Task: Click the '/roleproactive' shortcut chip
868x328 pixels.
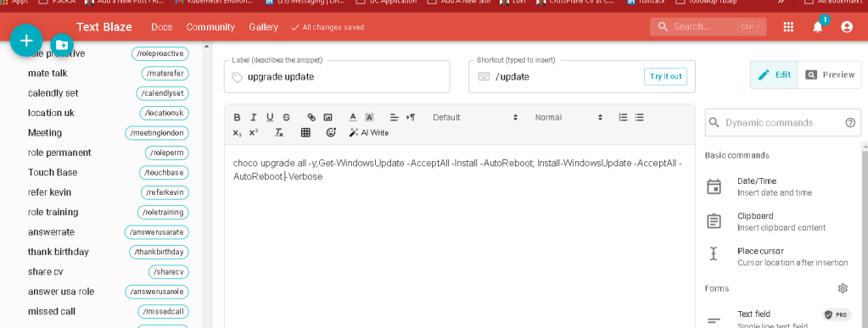Action: click(160, 53)
